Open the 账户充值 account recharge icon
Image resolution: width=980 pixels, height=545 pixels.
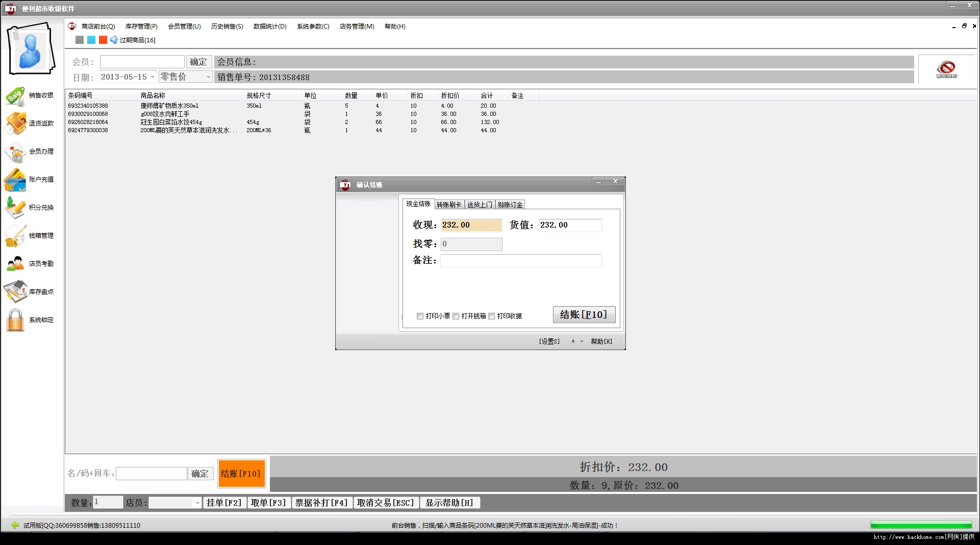16,180
